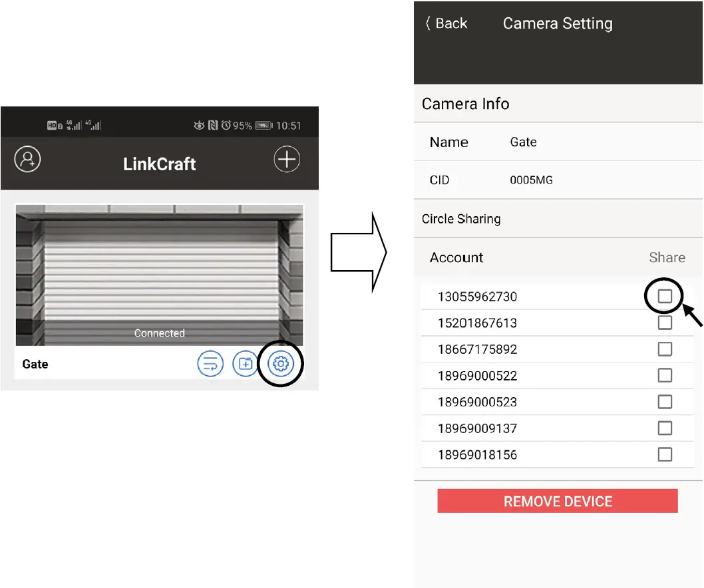The width and height of the screenshot is (704, 588).
Task: Select account number 15201867613
Action: (477, 323)
